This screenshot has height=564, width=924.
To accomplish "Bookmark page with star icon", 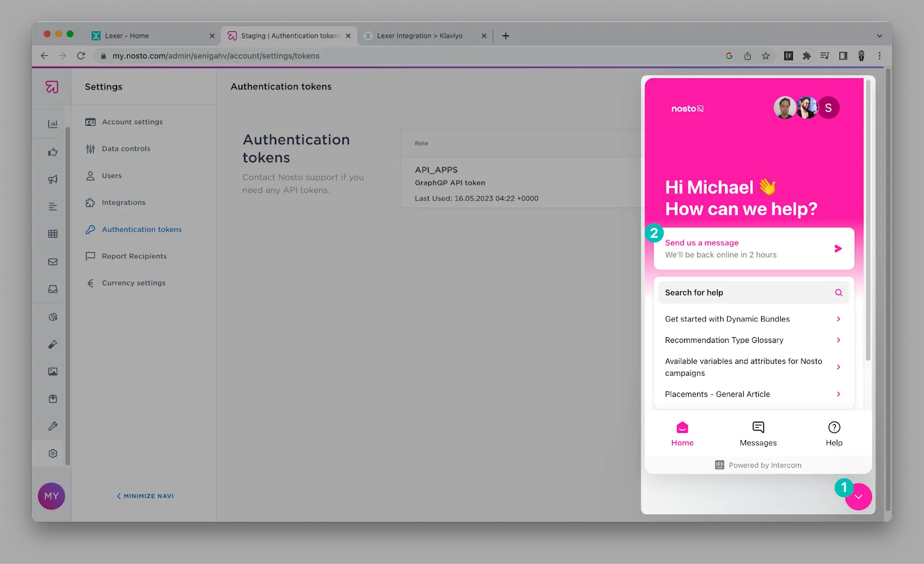I will [766, 56].
